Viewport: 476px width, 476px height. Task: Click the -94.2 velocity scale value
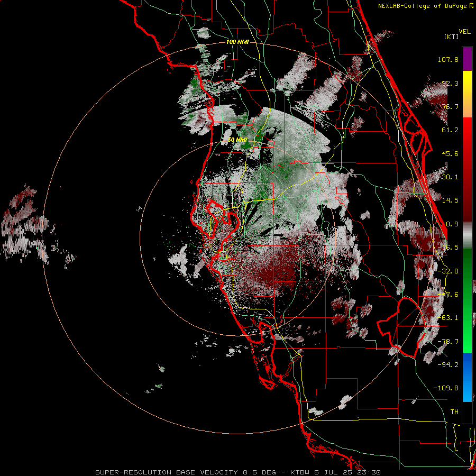[448, 365]
